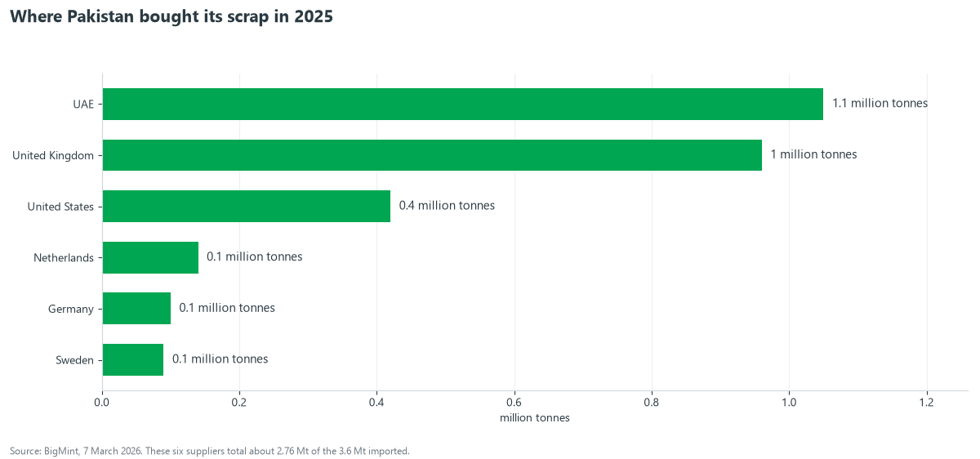Click the Germany axis label
This screenshot has height=459, width=980.
pyautogui.click(x=71, y=309)
